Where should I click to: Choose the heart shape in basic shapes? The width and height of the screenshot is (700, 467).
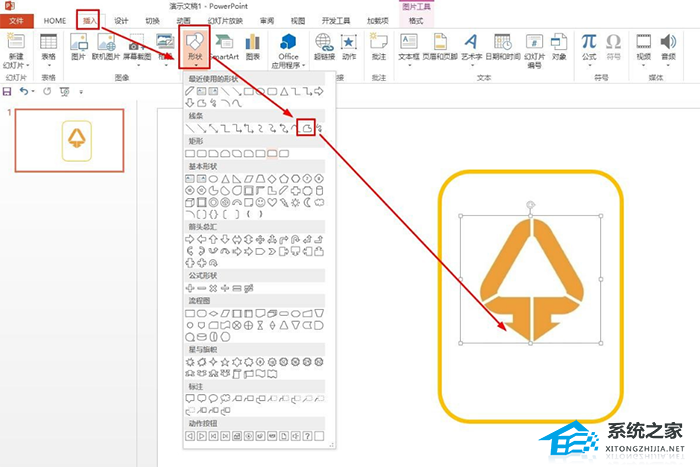point(272,201)
